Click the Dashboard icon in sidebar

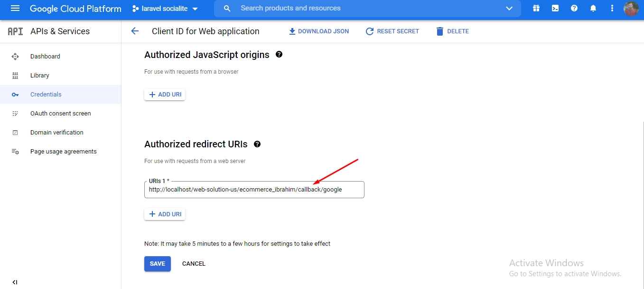coord(15,57)
